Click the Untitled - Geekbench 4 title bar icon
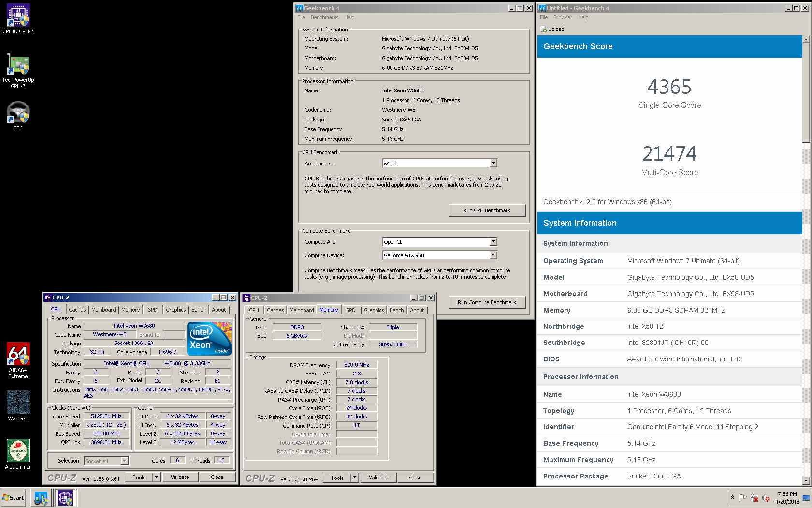 [542, 8]
